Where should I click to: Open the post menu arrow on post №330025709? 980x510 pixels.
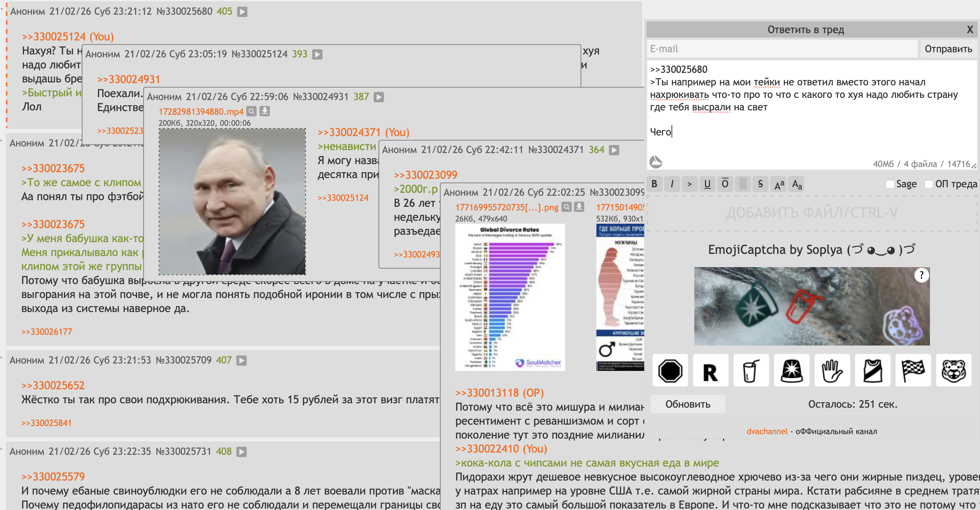pyautogui.click(x=242, y=361)
